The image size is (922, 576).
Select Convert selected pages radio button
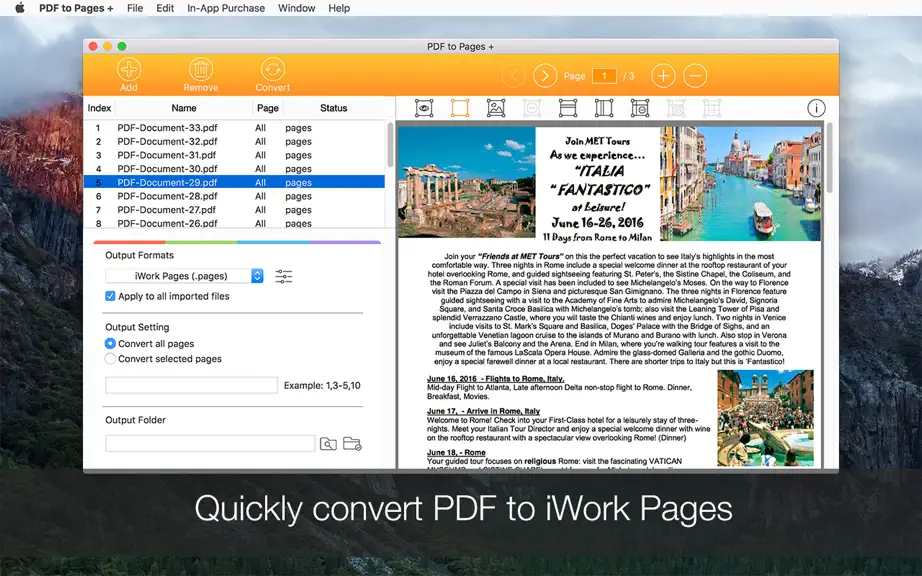[x=110, y=359]
